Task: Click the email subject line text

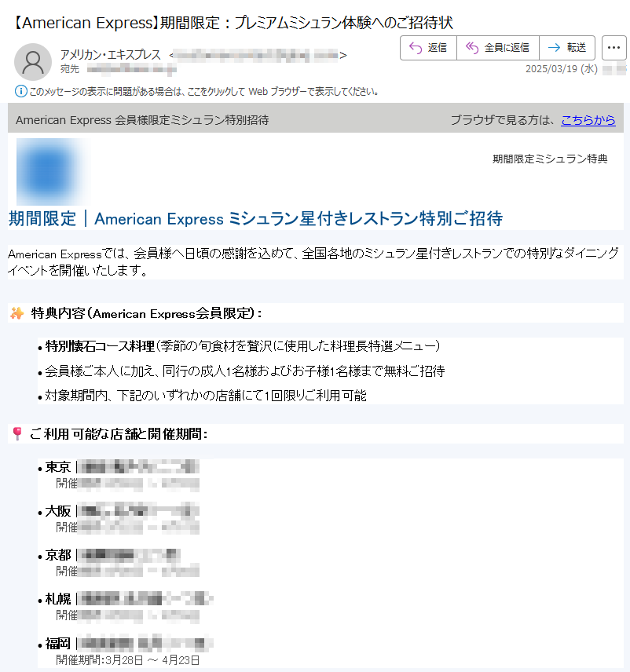Action: point(232,22)
